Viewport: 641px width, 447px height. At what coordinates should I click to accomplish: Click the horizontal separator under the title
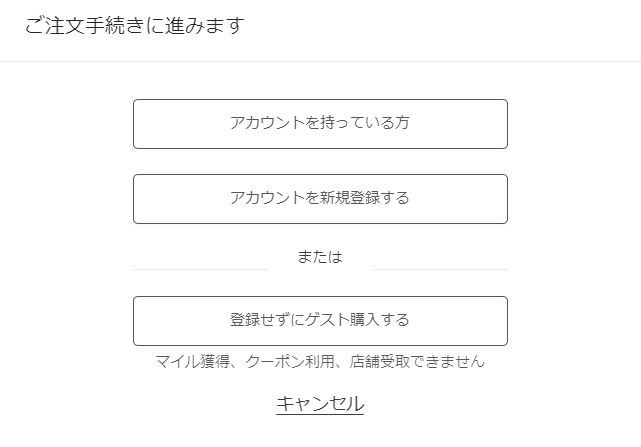[320, 61]
